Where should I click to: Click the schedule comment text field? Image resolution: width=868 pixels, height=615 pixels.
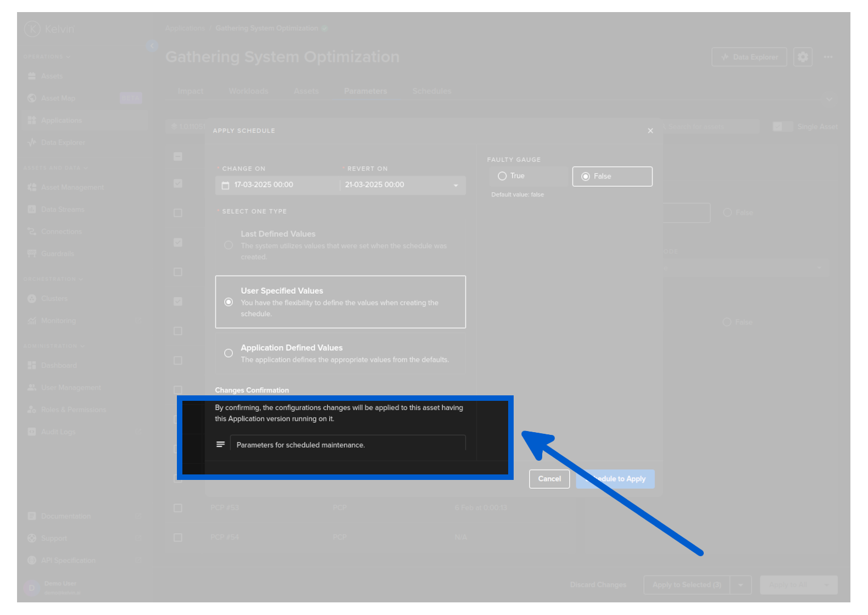[347, 445]
